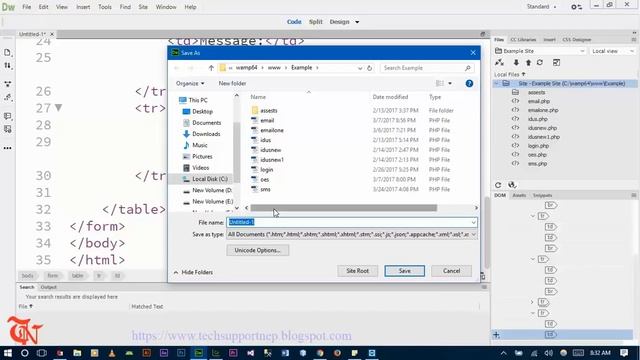Open the Save as type dropdown

pos(473,234)
